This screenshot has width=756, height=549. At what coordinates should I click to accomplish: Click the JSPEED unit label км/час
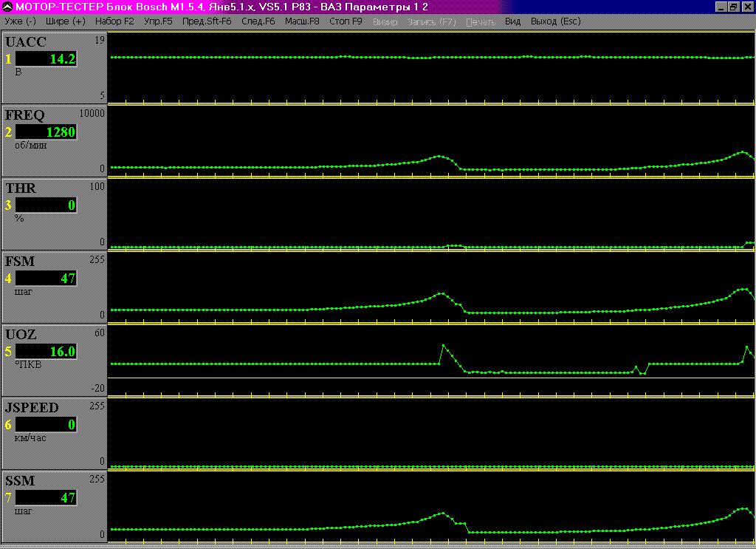(x=30, y=438)
